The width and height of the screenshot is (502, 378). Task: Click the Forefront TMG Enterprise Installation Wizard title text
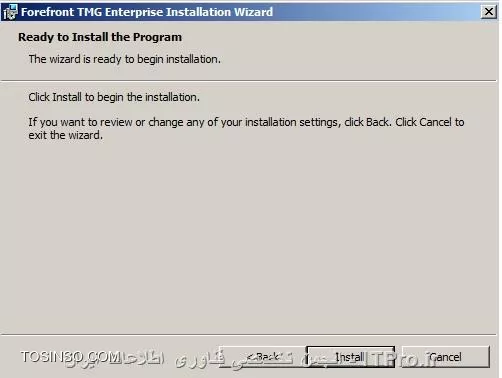(147, 12)
